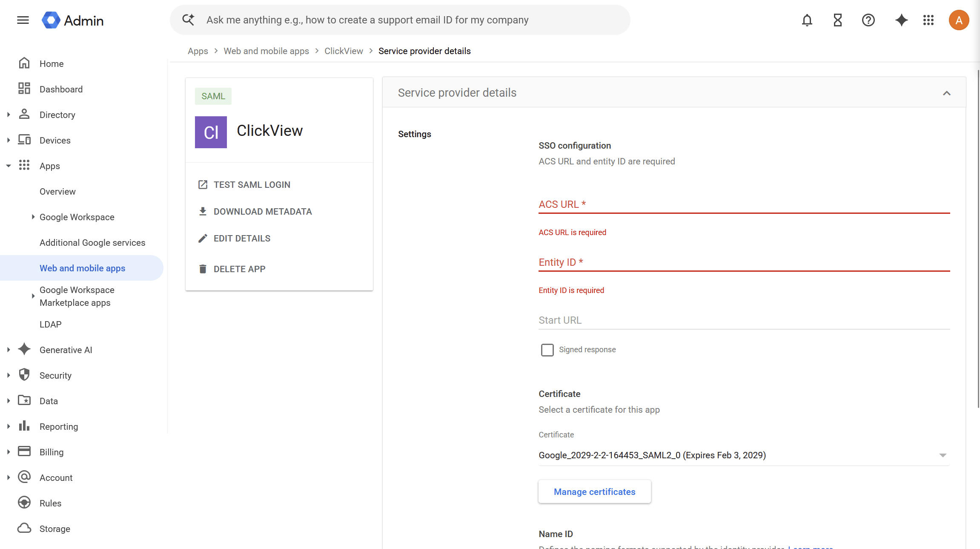The height and width of the screenshot is (549, 980).
Task: Click the delete app trash icon
Action: point(203,269)
